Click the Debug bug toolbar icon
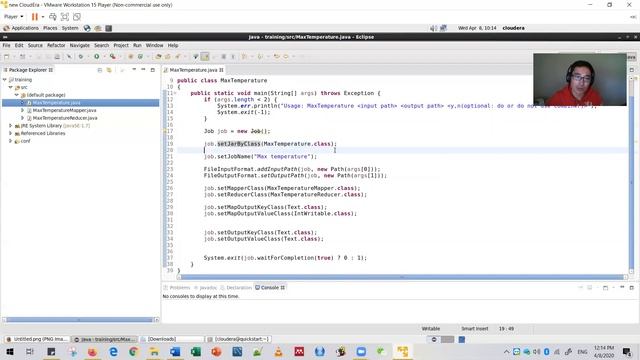This screenshot has height=360, width=640. [x=81, y=57]
